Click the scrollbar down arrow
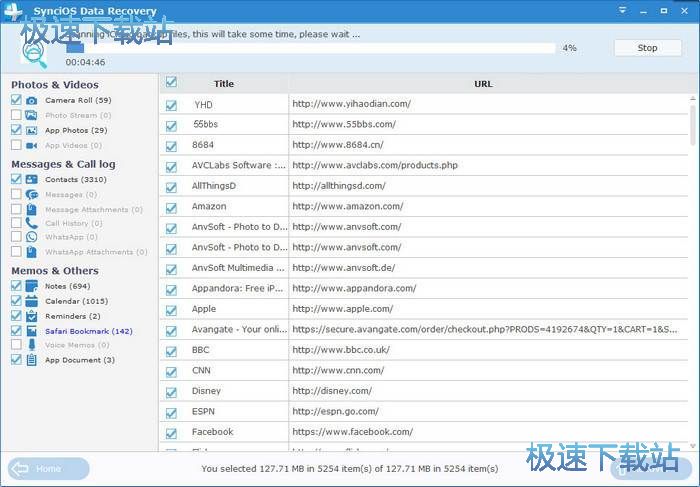This screenshot has height=487, width=700. pos(693,445)
